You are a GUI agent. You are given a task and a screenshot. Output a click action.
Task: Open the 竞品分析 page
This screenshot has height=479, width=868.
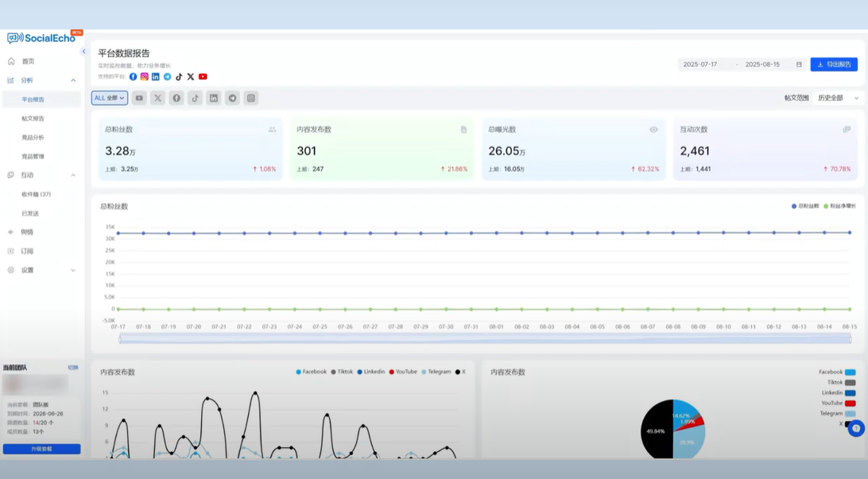(x=32, y=137)
